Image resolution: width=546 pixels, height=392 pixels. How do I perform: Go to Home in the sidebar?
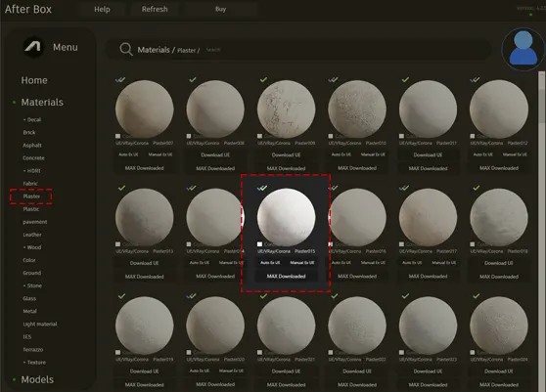[x=34, y=80]
